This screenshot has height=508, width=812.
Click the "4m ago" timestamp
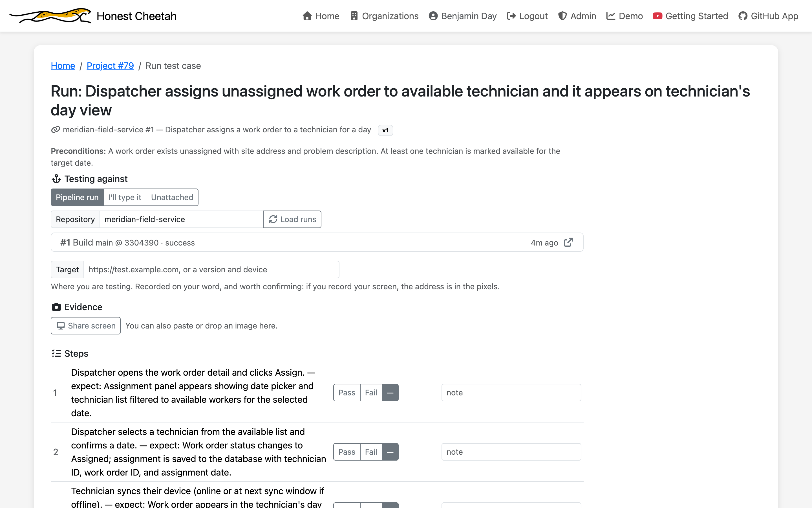tap(544, 243)
